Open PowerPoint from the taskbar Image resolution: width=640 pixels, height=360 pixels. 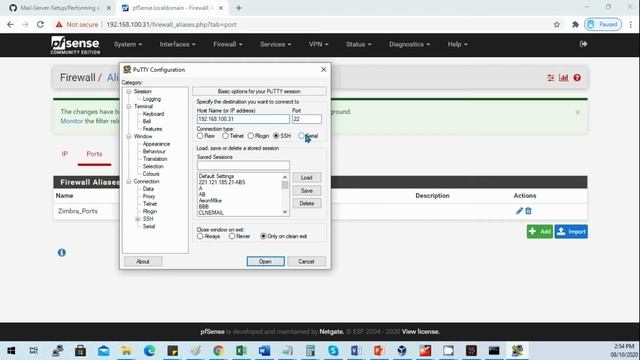pos(379,351)
